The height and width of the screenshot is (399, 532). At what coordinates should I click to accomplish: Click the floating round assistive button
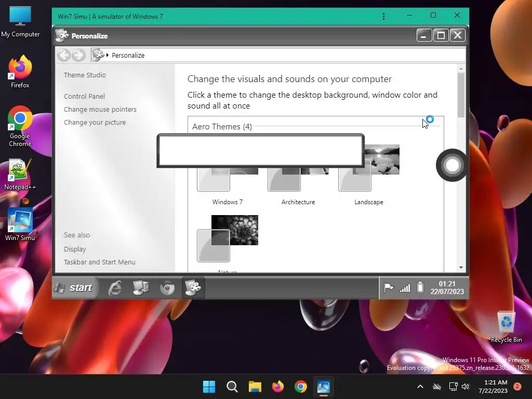tap(452, 165)
